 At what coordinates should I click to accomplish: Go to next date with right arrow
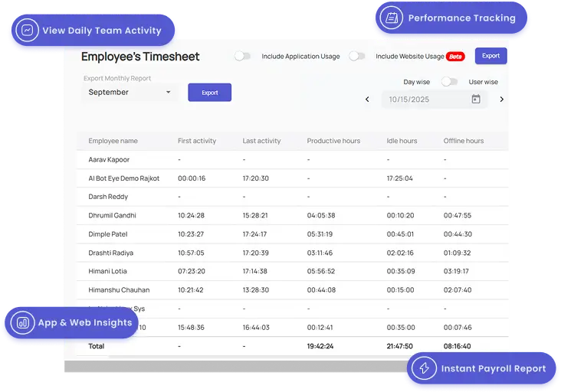(x=501, y=100)
